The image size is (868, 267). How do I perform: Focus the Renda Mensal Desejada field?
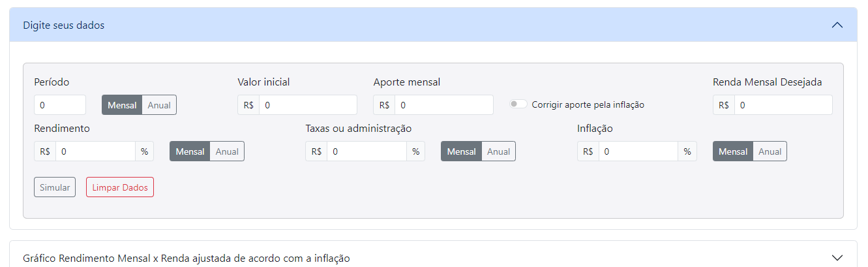pos(783,105)
